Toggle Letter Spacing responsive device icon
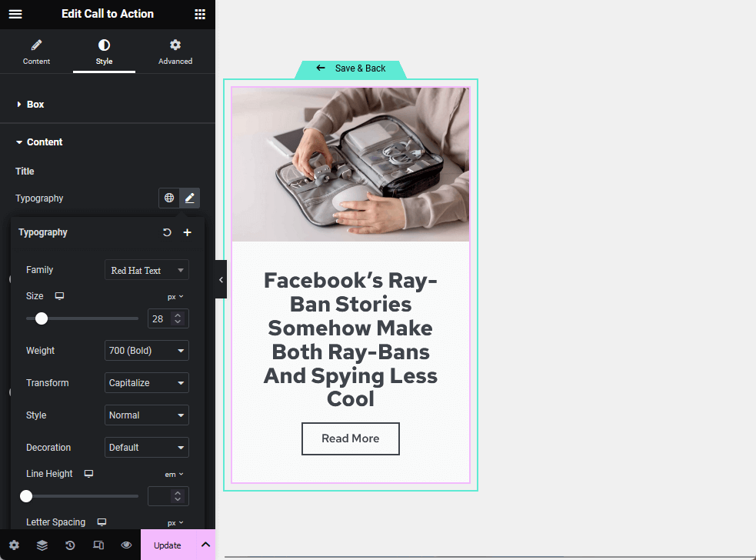Screen dimensions: 756x560 tap(102, 522)
